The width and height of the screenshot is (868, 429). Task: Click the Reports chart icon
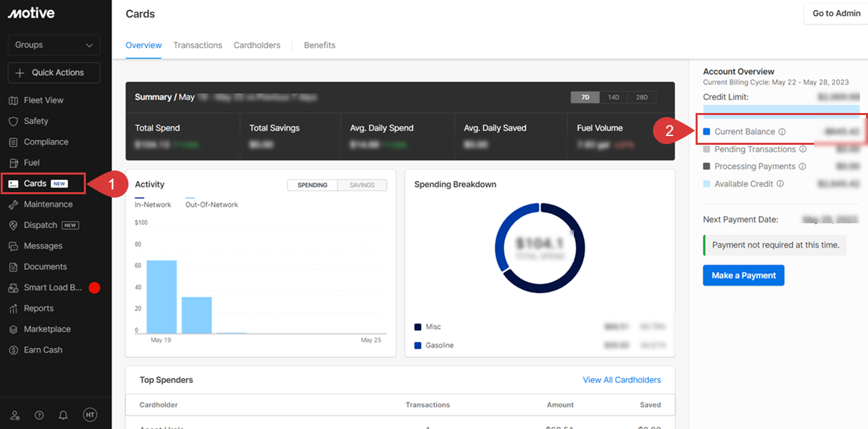(14, 309)
